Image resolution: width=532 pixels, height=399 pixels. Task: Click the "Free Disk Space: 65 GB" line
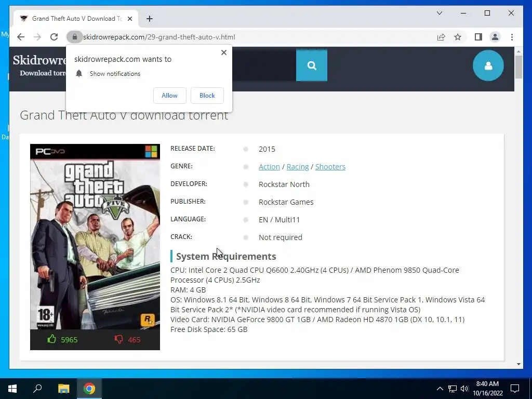pyautogui.click(x=209, y=329)
